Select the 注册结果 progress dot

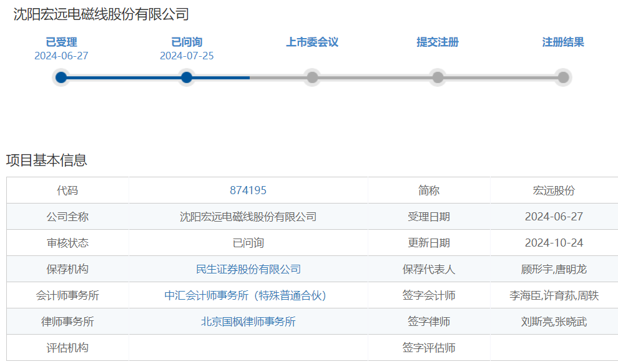563,77
